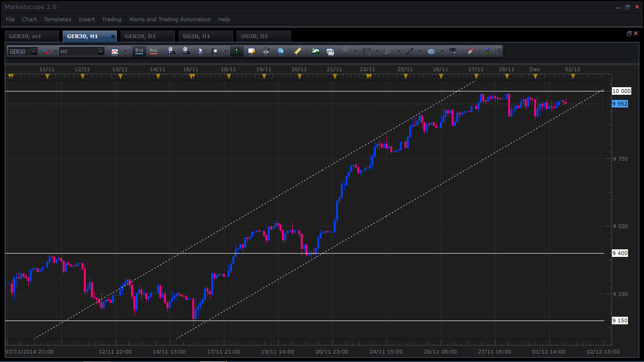The width and height of the screenshot is (644, 362).
Task: Open the GER30 symbol dropdown
Action: [x=33, y=51]
